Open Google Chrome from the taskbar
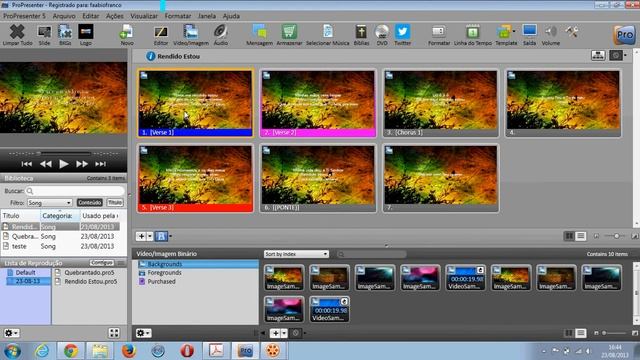The width and height of the screenshot is (640, 360). click(x=71, y=351)
